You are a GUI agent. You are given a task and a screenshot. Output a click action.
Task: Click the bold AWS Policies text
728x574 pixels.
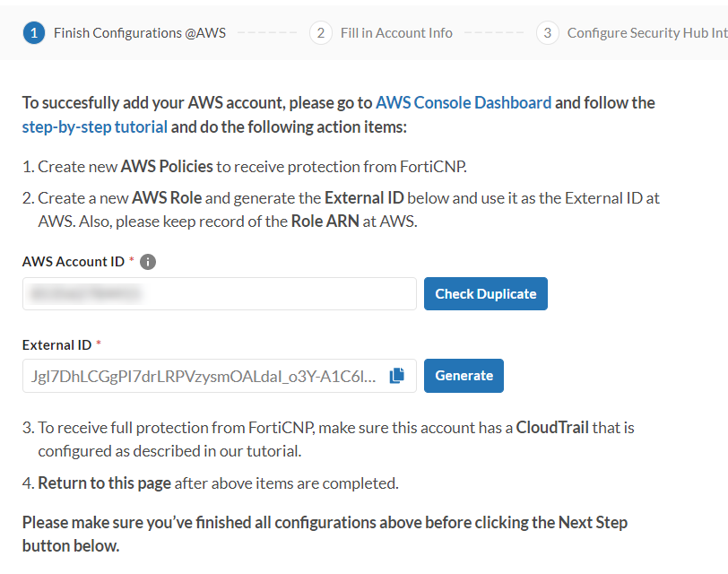click(167, 166)
